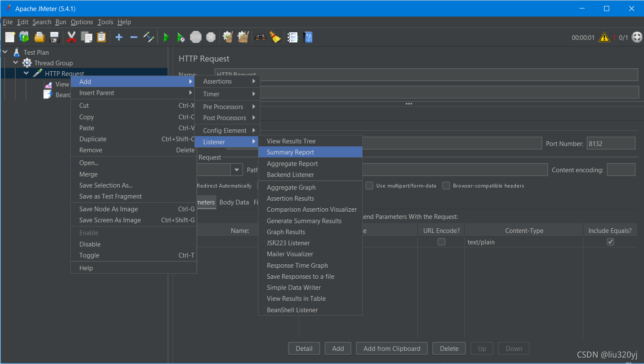Click the warning triangle log icon
This screenshot has width=644, height=364.
[604, 37]
